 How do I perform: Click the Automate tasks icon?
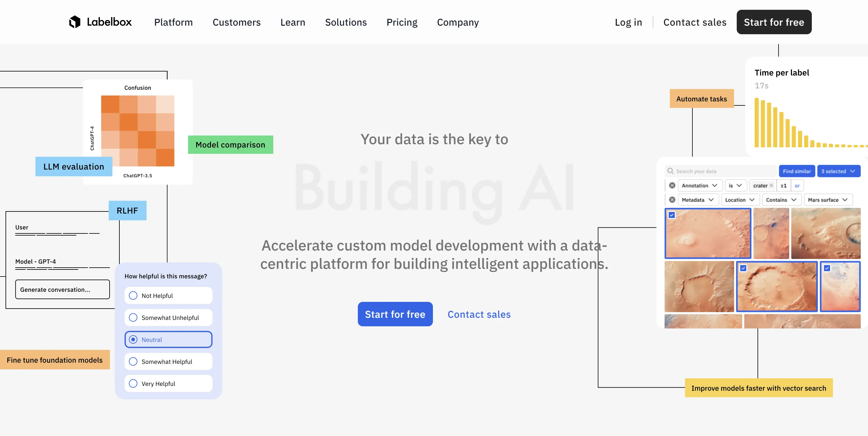click(x=702, y=98)
